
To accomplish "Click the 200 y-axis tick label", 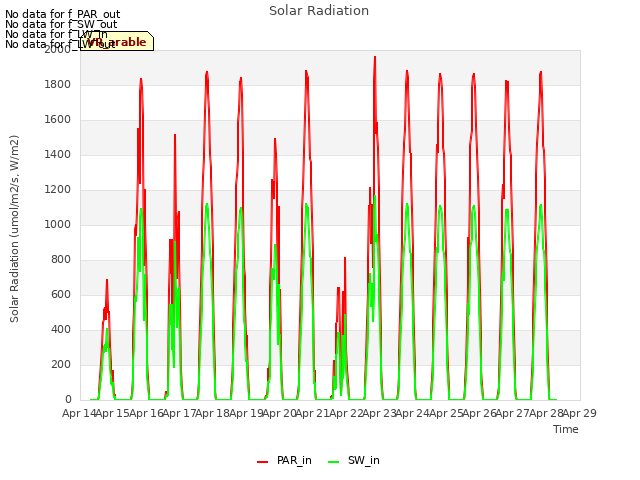I will click(61, 364).
